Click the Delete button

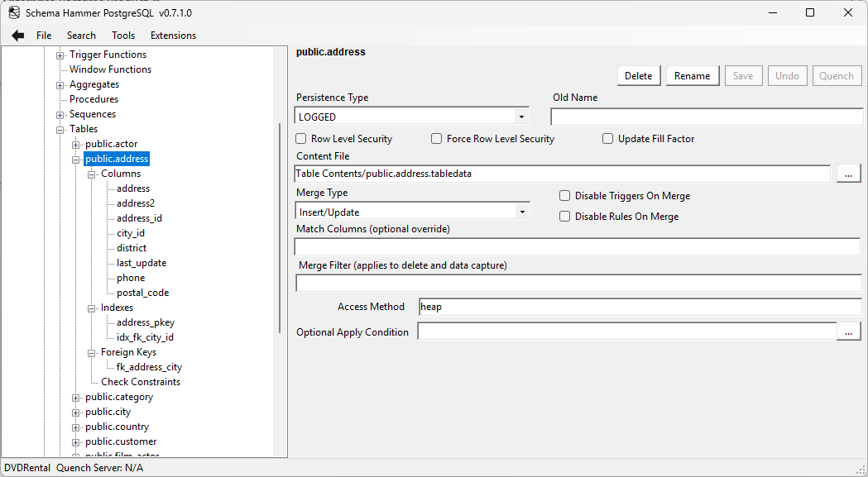point(638,75)
